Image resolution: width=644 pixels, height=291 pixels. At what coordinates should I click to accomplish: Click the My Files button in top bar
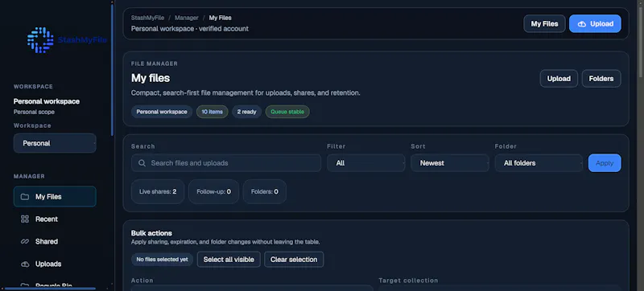click(x=545, y=24)
